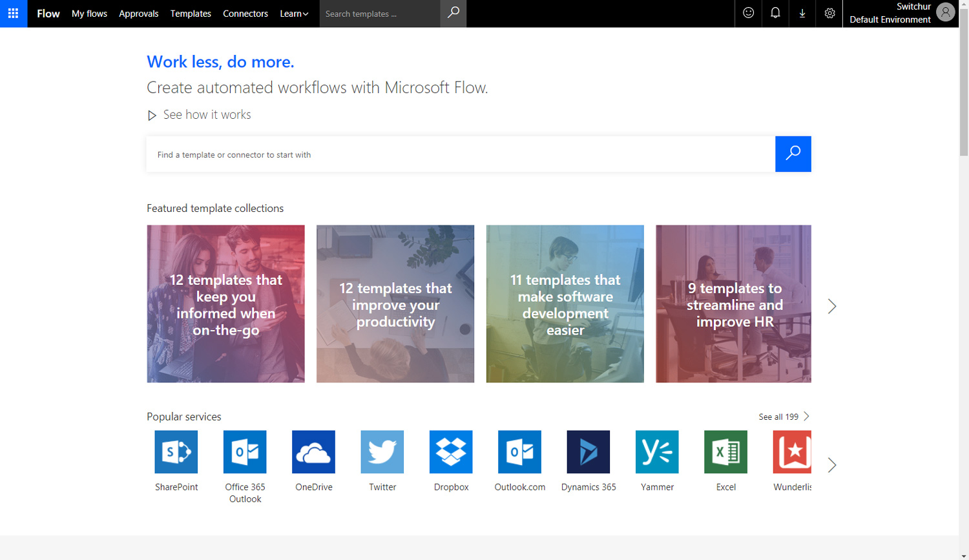Viewport: 969px width, 560px height.
Task: Select the Office 365 Outlook service
Action: click(x=245, y=451)
